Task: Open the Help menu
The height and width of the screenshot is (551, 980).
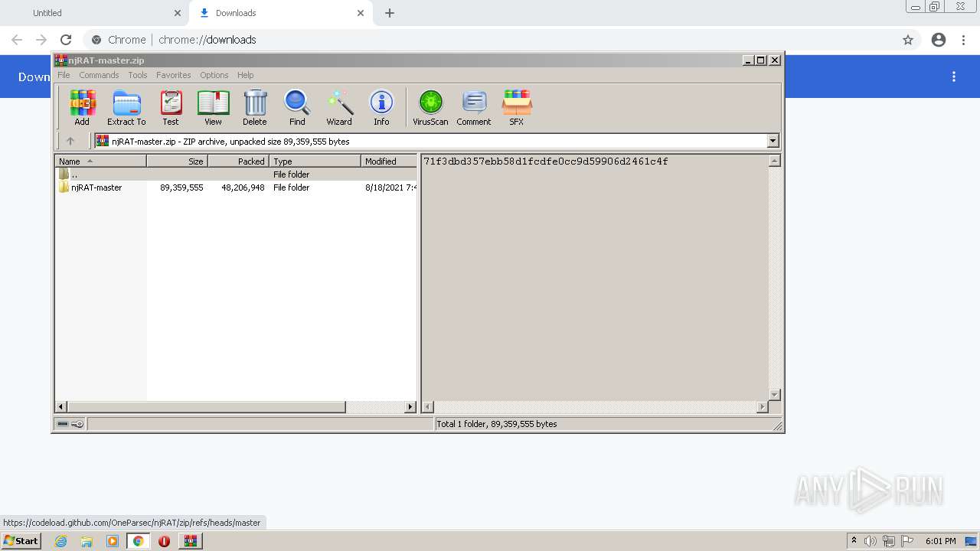Action: pos(246,75)
